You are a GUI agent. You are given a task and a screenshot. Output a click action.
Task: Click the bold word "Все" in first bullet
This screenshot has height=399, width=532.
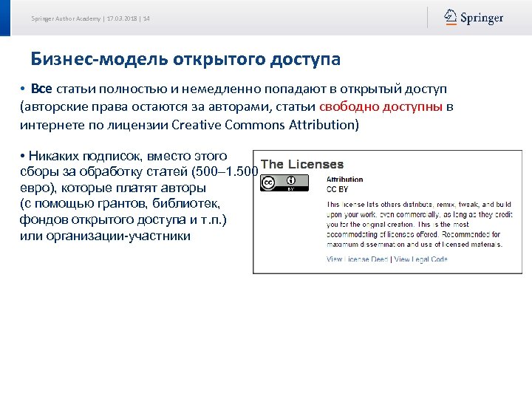[x=41, y=89]
